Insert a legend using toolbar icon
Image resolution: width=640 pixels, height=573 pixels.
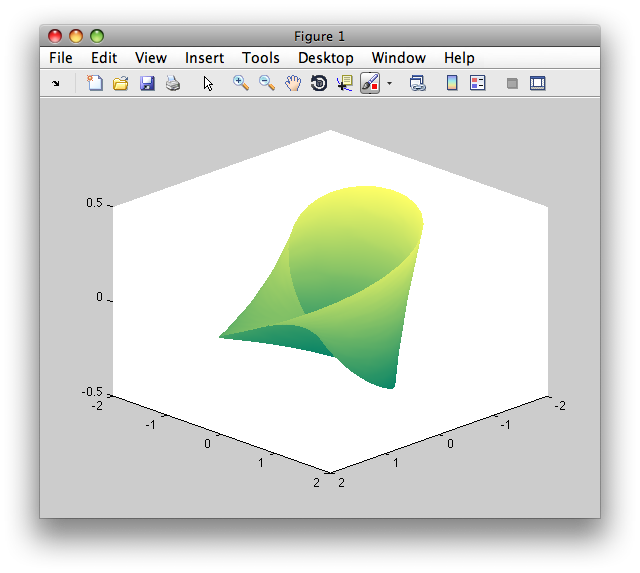(478, 83)
